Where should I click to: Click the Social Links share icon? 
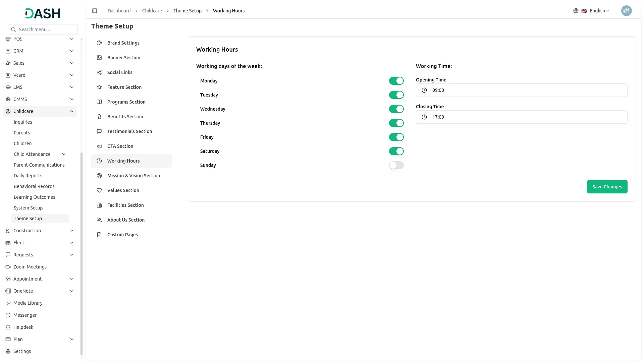pos(99,72)
